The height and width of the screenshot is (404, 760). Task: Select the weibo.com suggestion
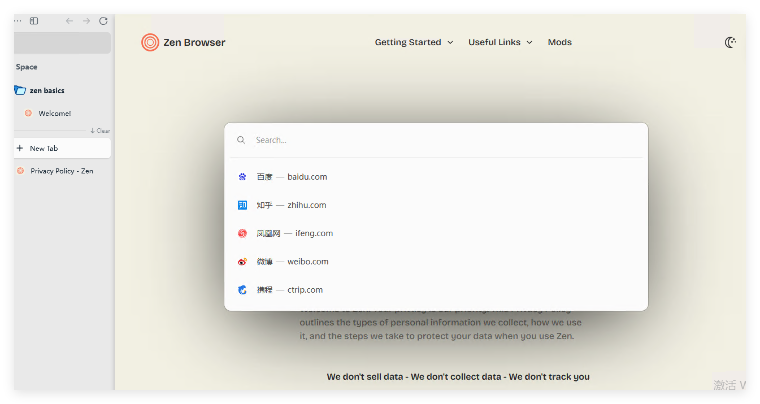point(436,262)
